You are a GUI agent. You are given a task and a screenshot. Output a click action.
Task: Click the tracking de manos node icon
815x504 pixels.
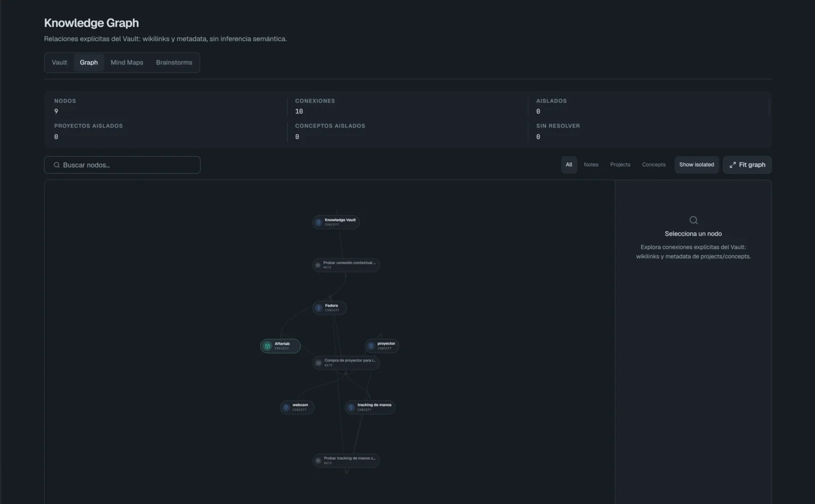pyautogui.click(x=351, y=407)
